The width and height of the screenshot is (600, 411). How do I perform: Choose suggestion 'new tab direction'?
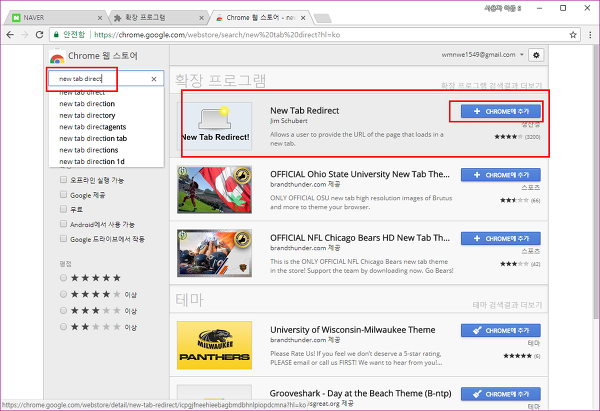pos(87,104)
